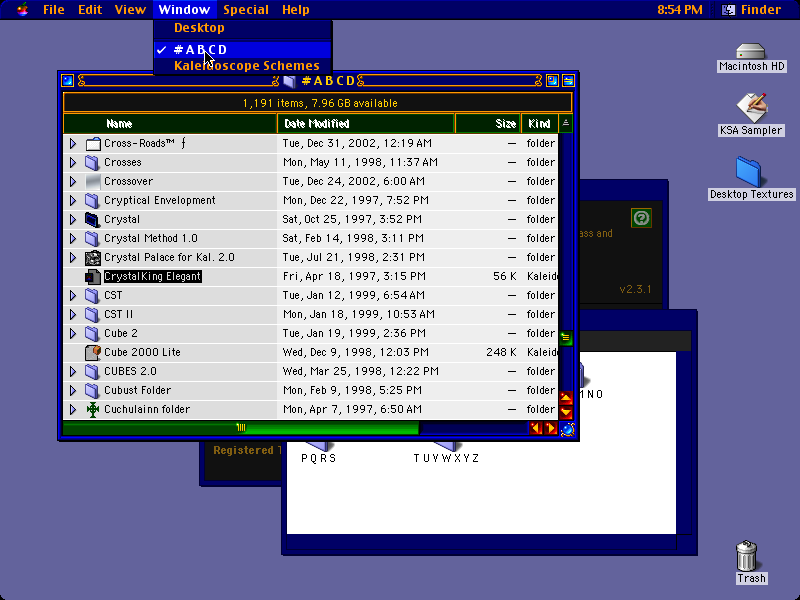Select the Cube 2 folder icon
Viewport: 800px width, 600px height.
point(92,333)
